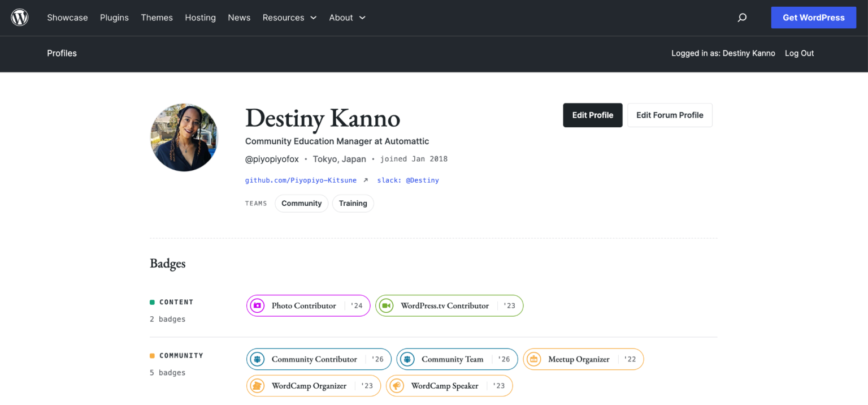Image resolution: width=868 pixels, height=405 pixels.
Task: Open the Showcase menu item
Action: (67, 18)
